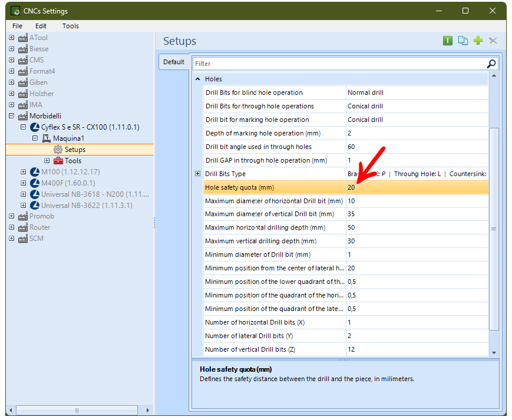Click Number of vertical Drill bits value 12

(417, 349)
